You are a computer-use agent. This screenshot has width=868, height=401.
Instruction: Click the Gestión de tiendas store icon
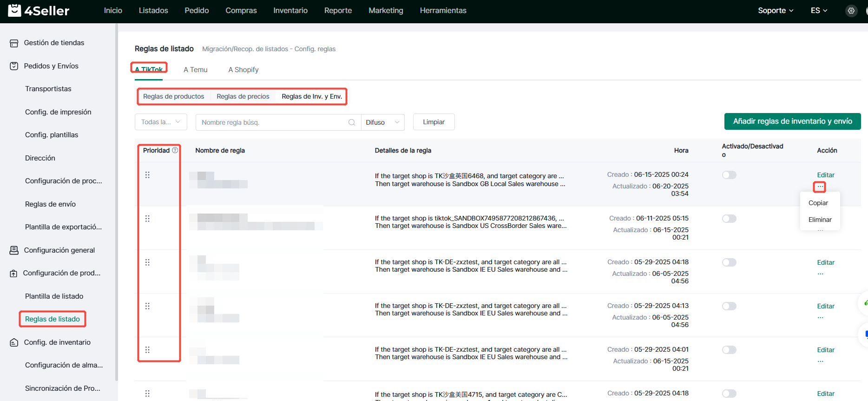14,43
